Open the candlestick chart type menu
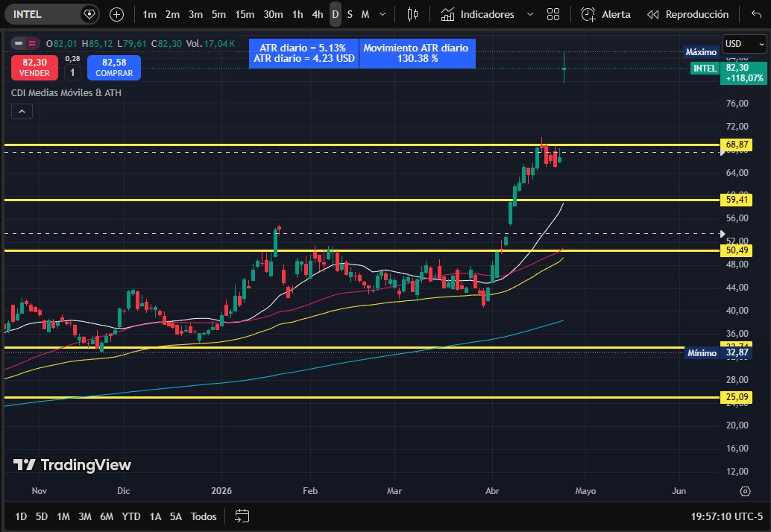The width and height of the screenshot is (771, 532). coord(412,15)
